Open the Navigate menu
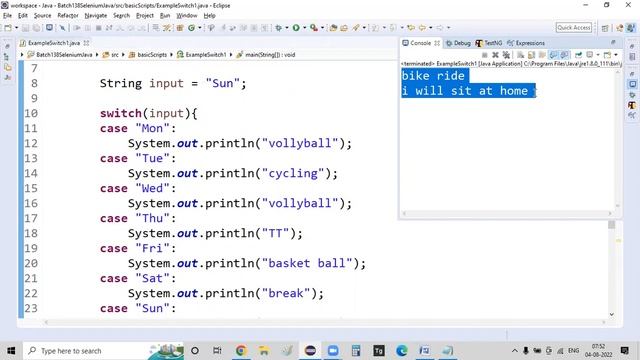Image resolution: width=640 pixels, height=360 pixels. point(96,16)
